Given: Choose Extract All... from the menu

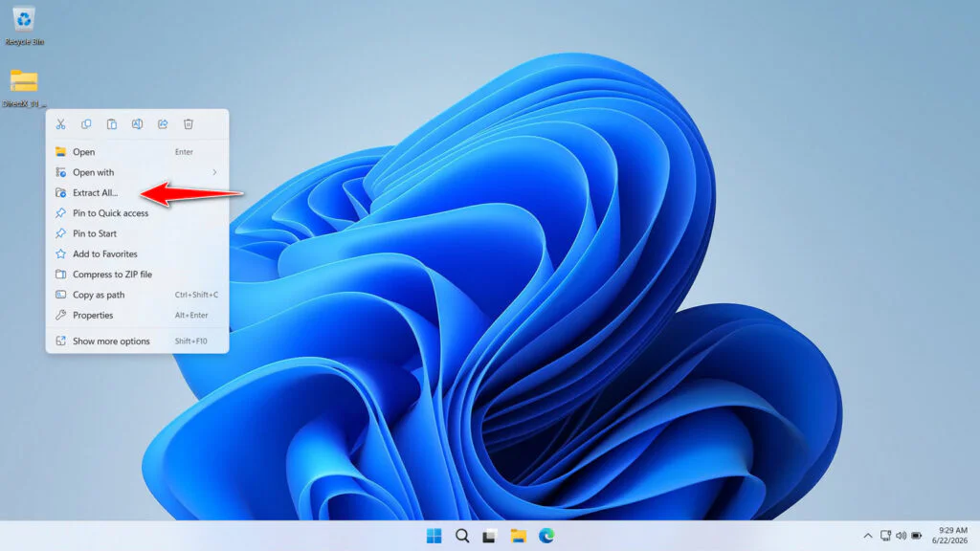Looking at the screenshot, I should tap(137, 193).
